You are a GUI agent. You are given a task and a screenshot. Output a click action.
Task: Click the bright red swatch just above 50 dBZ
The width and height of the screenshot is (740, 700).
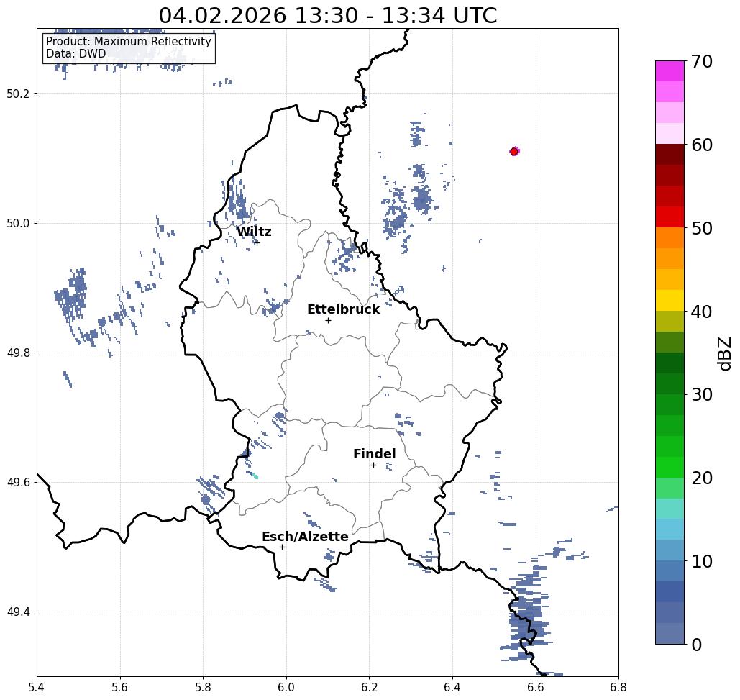coord(670,217)
